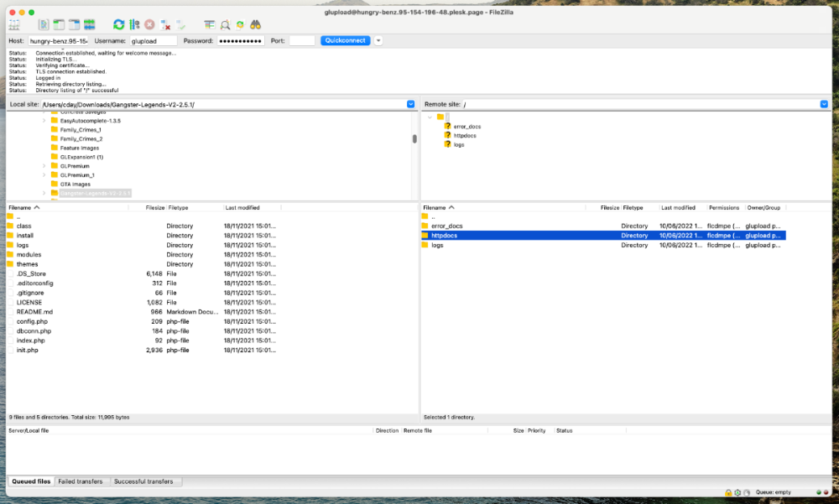Refresh the file and folder lists
The image size is (839, 504).
pyautogui.click(x=118, y=25)
